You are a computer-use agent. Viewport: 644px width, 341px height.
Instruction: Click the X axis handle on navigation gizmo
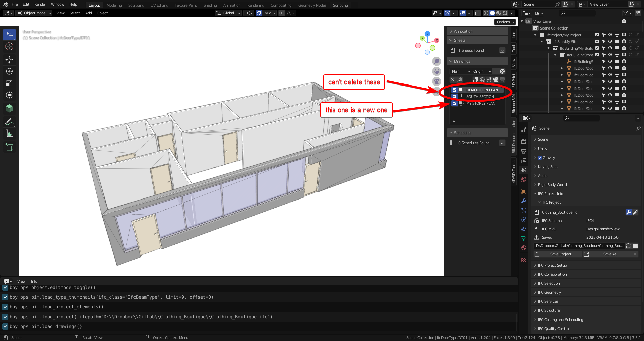tap(436, 40)
